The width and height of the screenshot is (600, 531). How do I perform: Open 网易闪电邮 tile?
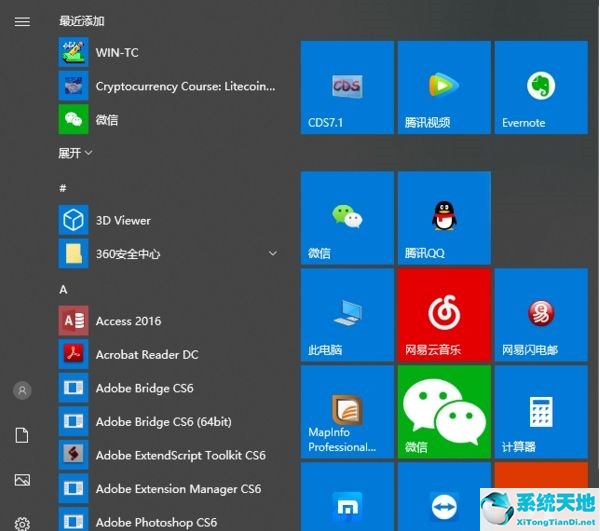541,315
